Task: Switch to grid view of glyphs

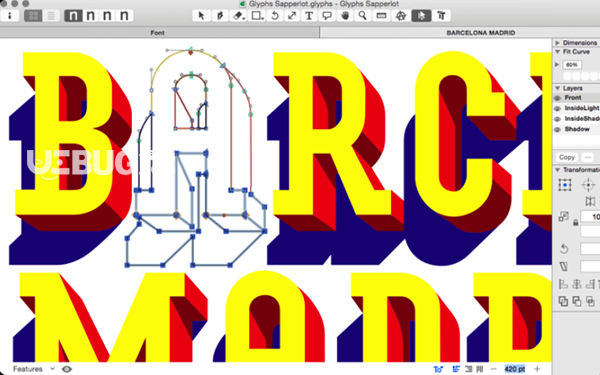Action: [x=33, y=16]
